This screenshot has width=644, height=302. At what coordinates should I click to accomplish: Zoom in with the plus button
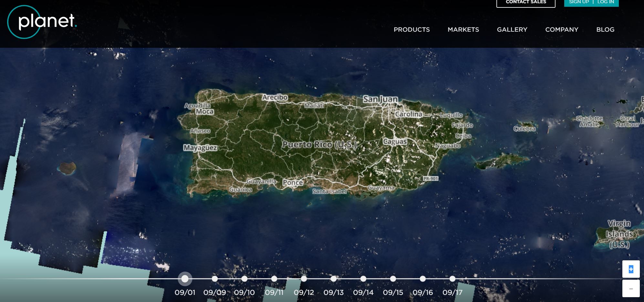tap(631, 269)
